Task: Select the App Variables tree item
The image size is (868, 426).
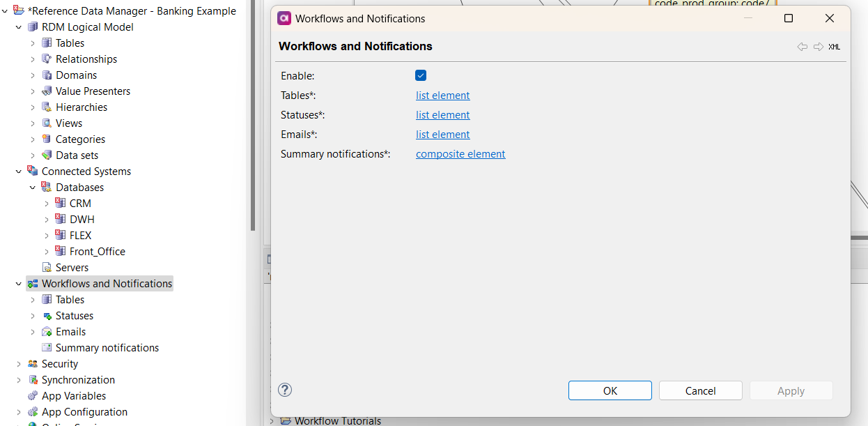Action: click(x=74, y=395)
